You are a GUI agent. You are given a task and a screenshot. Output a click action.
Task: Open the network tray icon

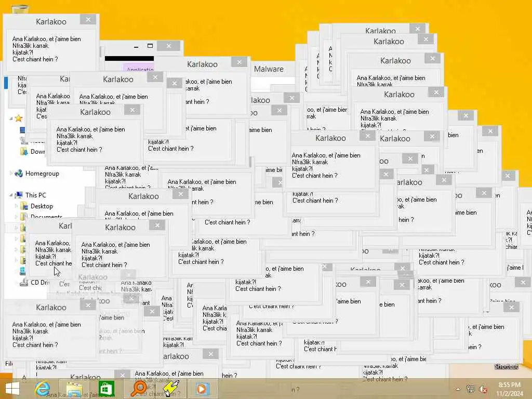tap(470, 389)
